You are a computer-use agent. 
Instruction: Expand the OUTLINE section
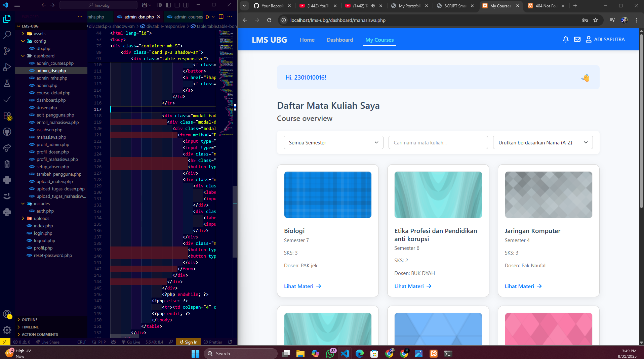pyautogui.click(x=30, y=320)
